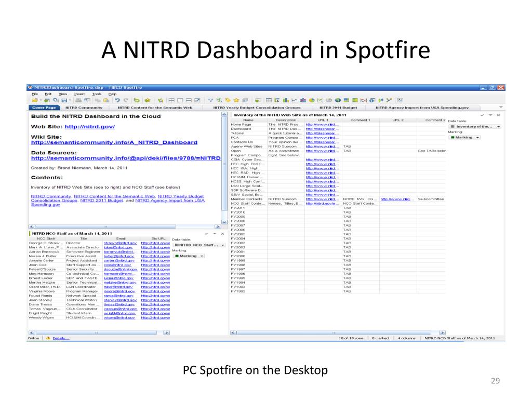Click the Print toolbar icon
The image size is (532, 399).
coord(78,100)
